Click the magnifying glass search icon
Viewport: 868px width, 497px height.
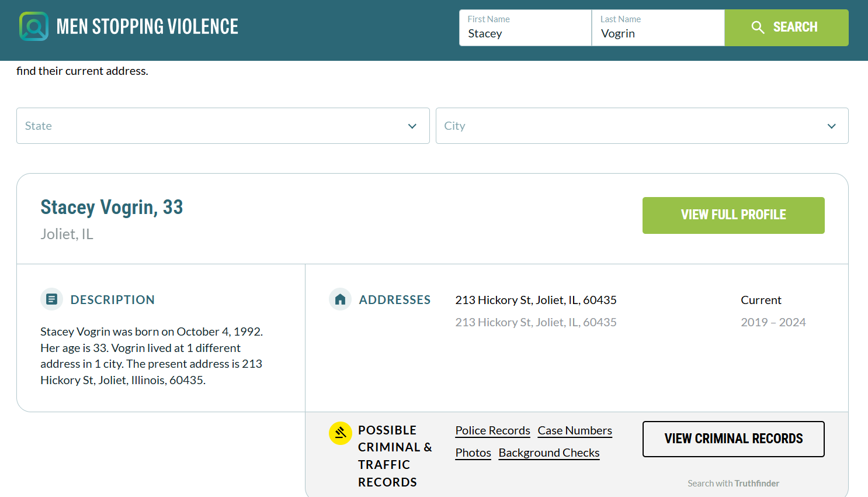click(x=758, y=27)
